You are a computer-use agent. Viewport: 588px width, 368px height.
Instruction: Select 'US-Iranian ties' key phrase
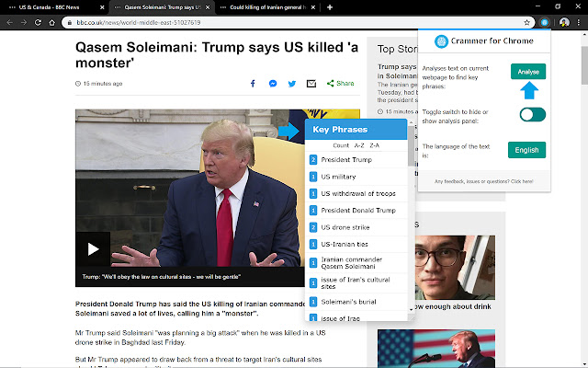click(345, 244)
